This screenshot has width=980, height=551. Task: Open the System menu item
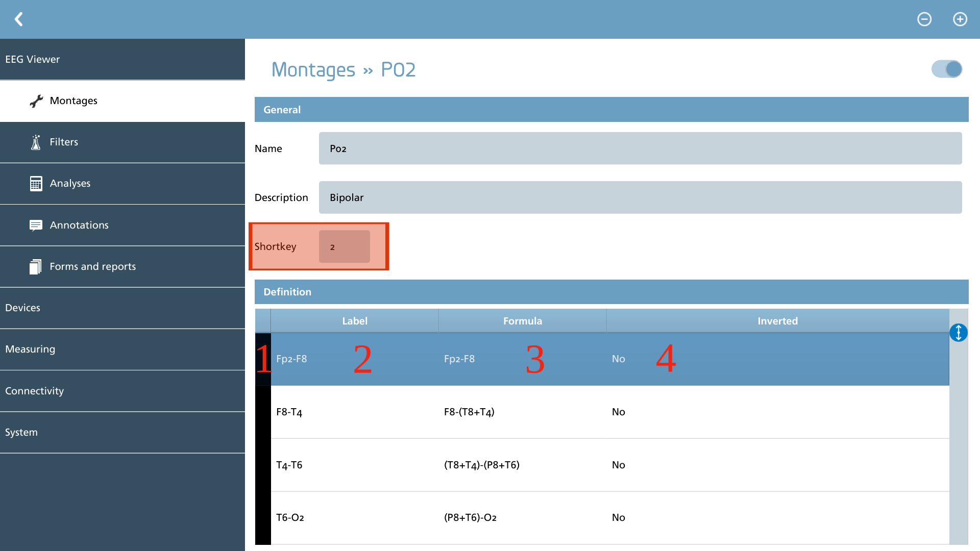[122, 432]
